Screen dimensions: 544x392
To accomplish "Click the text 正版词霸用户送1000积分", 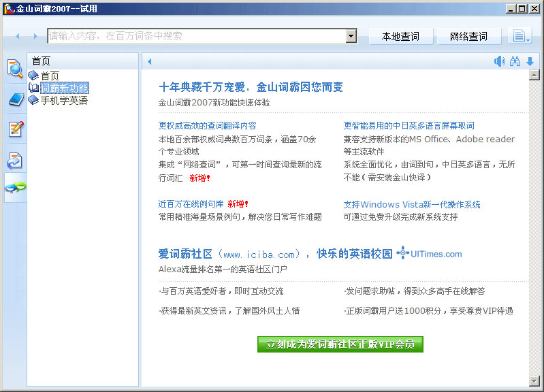I will coord(394,311).
